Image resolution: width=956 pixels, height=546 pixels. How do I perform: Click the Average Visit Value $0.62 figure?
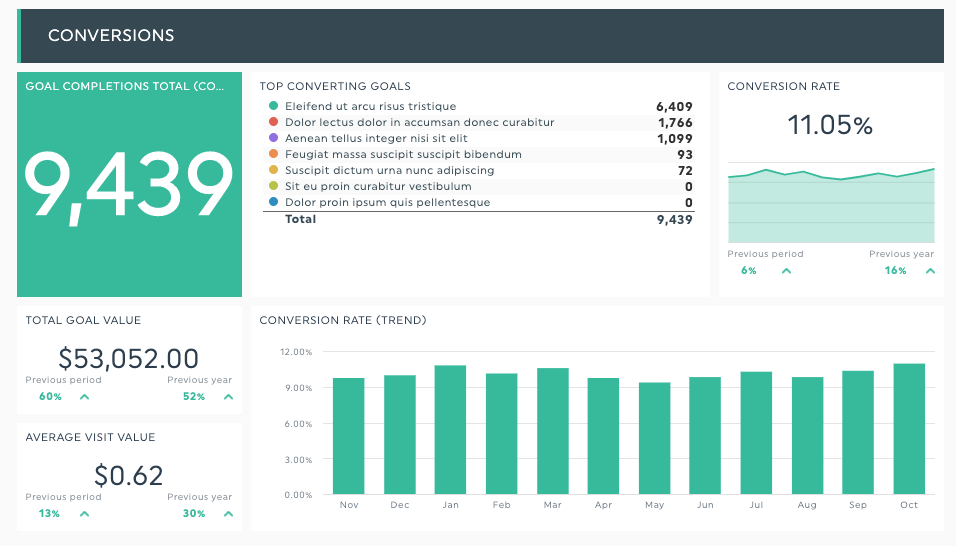pyautogui.click(x=128, y=475)
